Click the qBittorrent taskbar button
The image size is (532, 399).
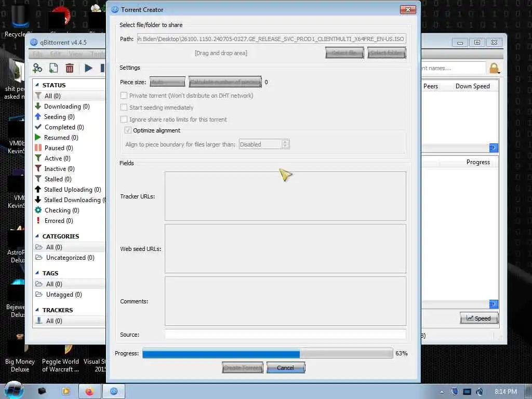click(114, 391)
